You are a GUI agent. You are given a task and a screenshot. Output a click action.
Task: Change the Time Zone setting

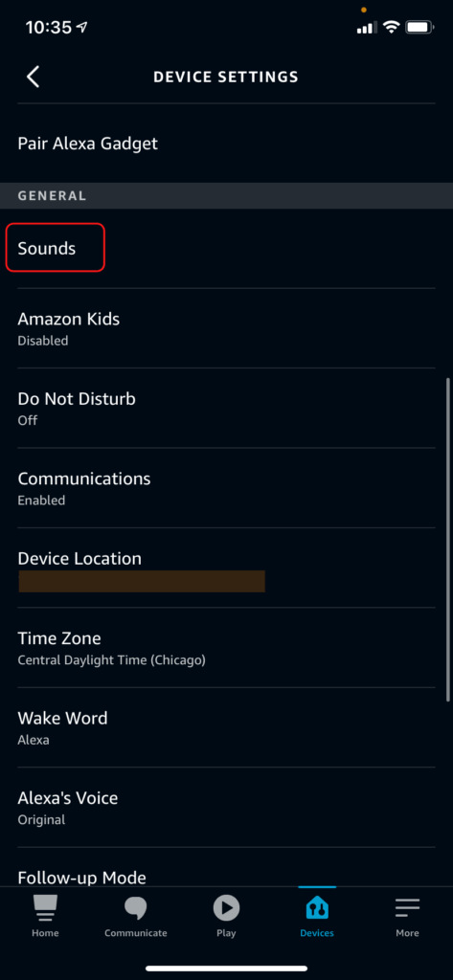point(226,648)
